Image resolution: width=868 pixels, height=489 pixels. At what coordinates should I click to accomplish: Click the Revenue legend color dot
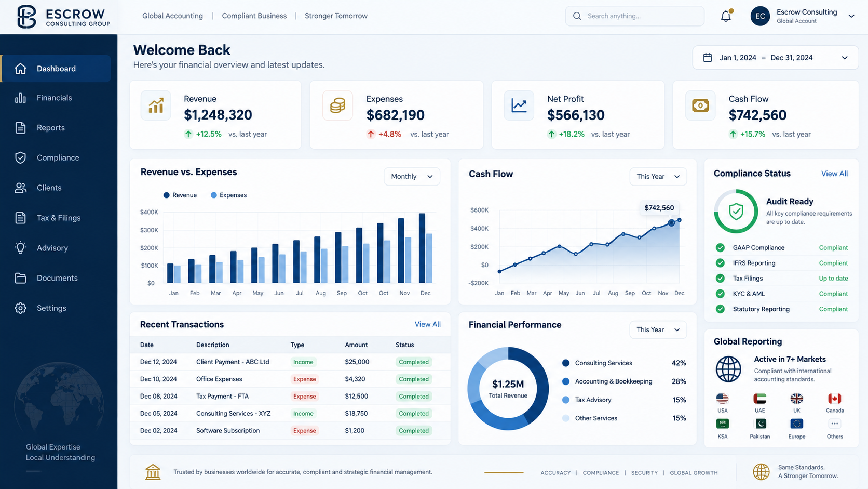tap(166, 195)
